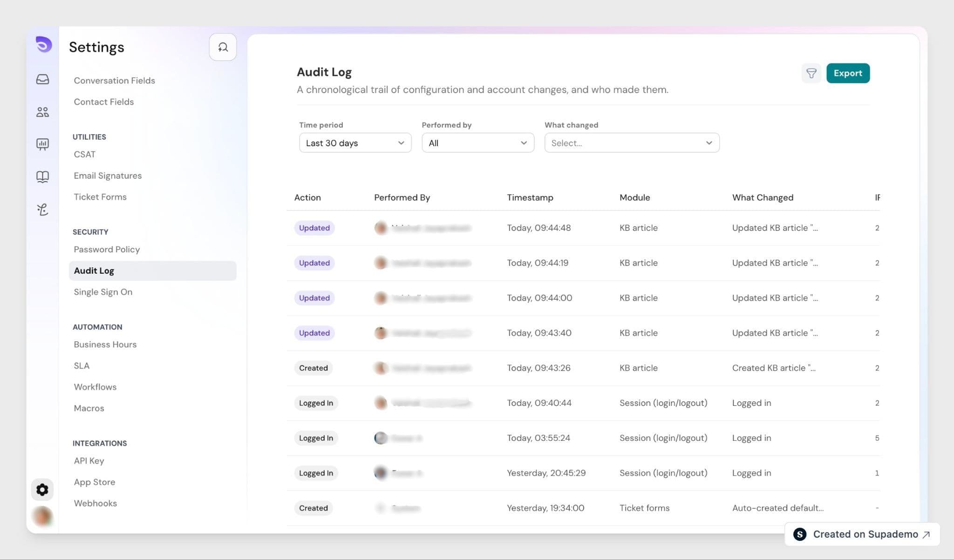This screenshot has width=954, height=560.
Task: Go to Password Policy settings
Action: tap(107, 250)
